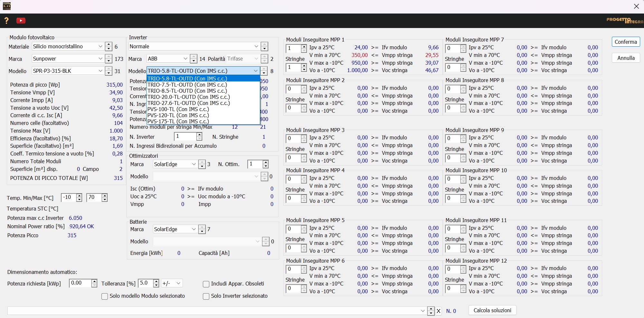Click the POTENZA DI PICCO TOTALE [W] label
This screenshot has height=318, width=644.
(49, 178)
